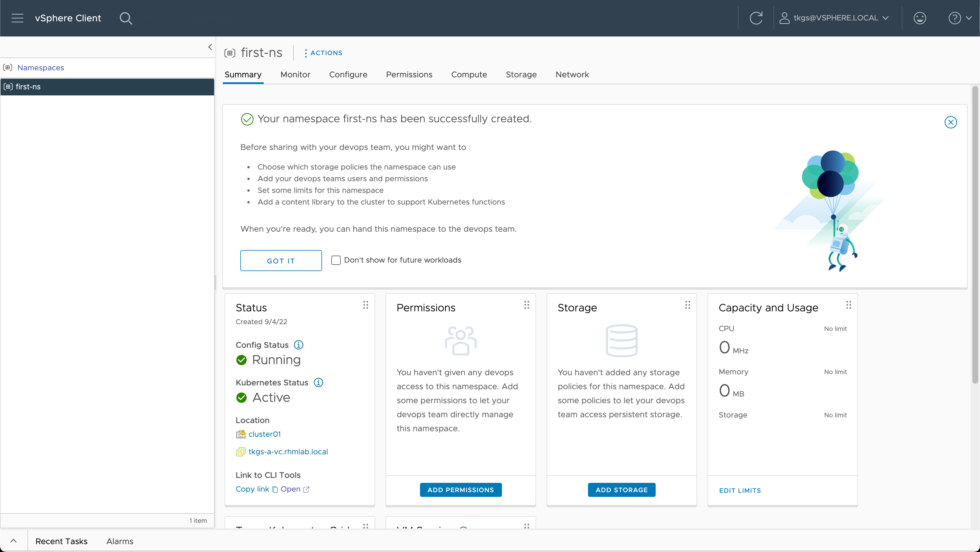Click the green success check icon in banner
The image size is (980, 552).
point(247,119)
